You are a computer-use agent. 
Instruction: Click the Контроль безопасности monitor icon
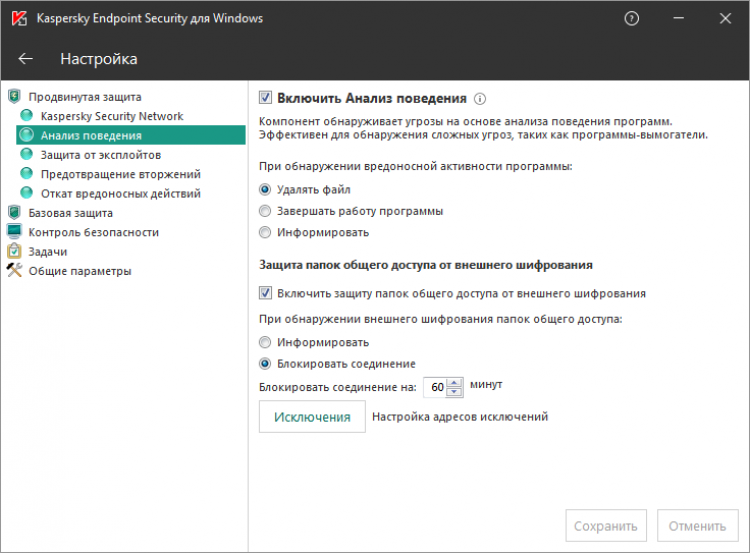pyautogui.click(x=14, y=232)
